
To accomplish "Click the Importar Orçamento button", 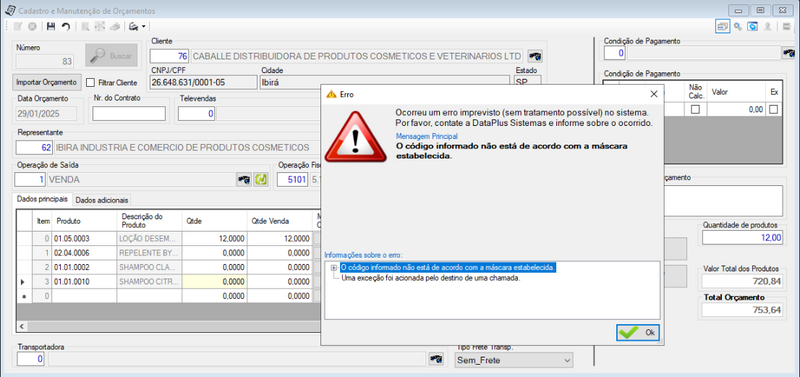I will coord(46,82).
